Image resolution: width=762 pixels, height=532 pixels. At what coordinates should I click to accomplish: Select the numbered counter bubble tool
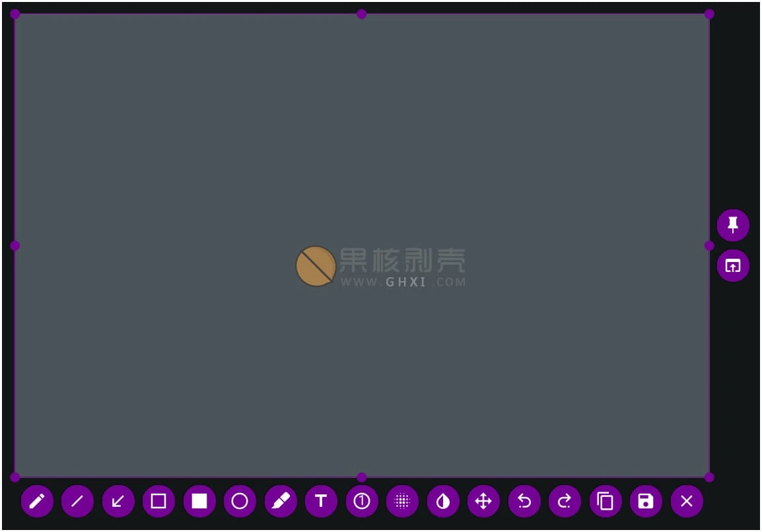point(362,502)
